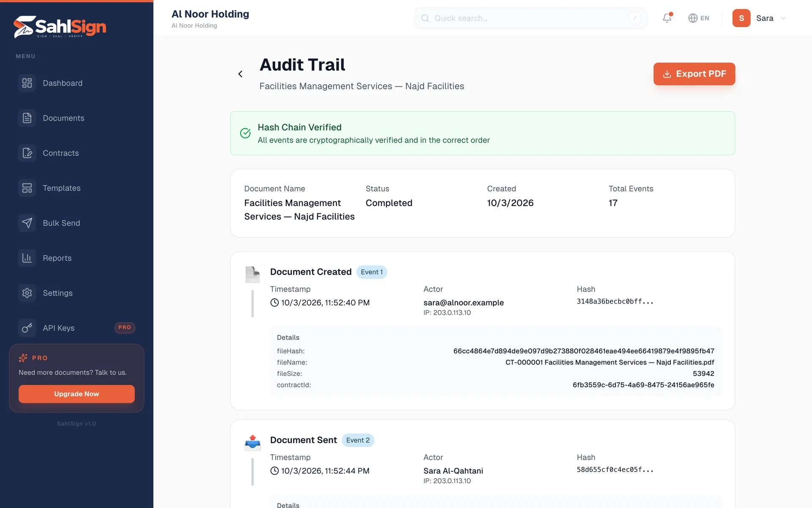Click the API Keys key icon

click(x=27, y=328)
